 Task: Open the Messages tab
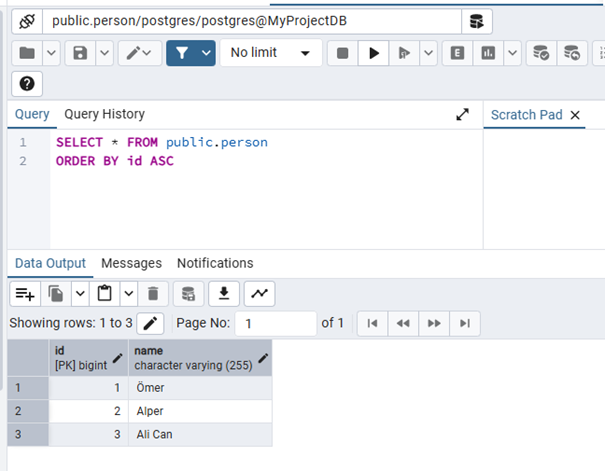coord(131,263)
